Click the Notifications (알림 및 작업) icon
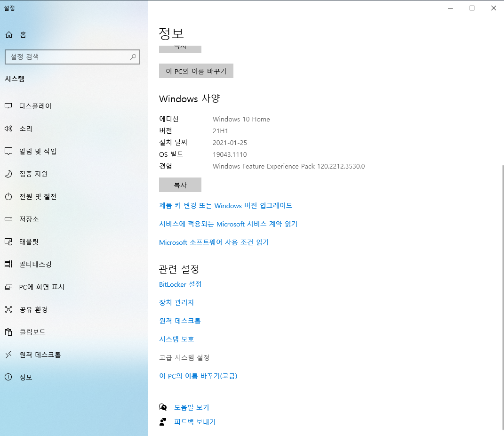The height and width of the screenshot is (436, 504). coord(8,151)
